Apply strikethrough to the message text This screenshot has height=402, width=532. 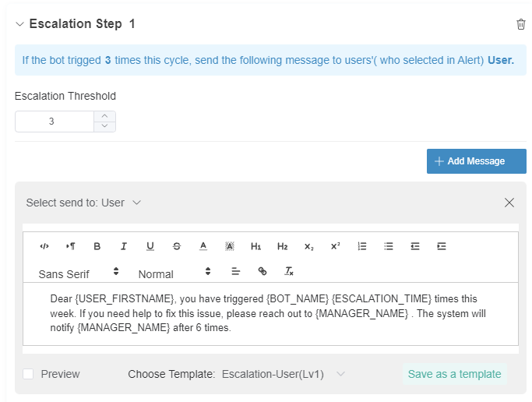pyautogui.click(x=177, y=246)
